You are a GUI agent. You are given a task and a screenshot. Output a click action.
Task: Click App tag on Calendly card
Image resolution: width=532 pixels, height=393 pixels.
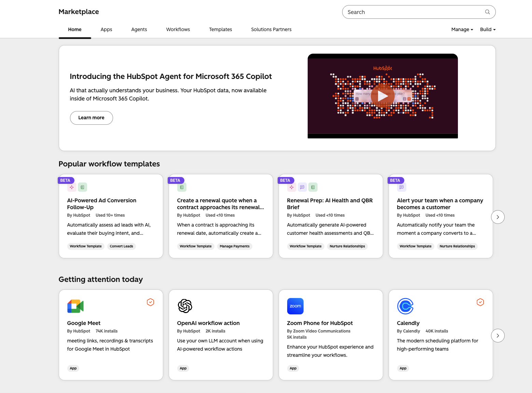403,368
